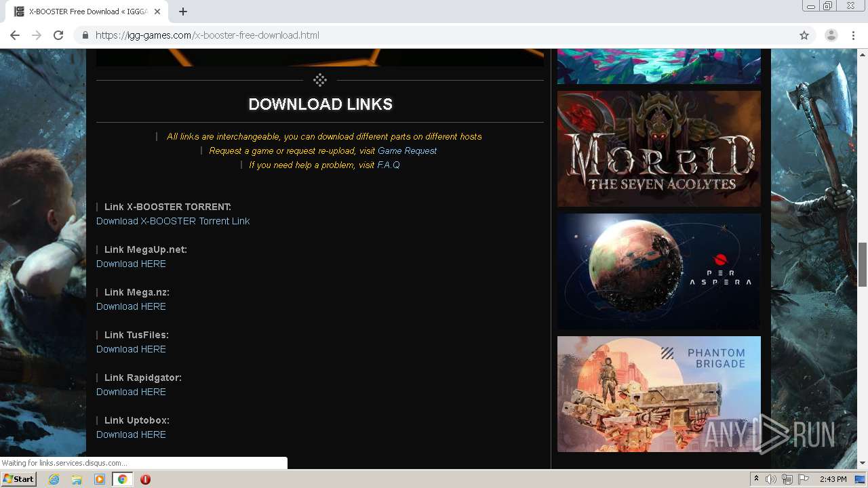
Task: Click the Chrome taskbar icon
Action: click(122, 479)
